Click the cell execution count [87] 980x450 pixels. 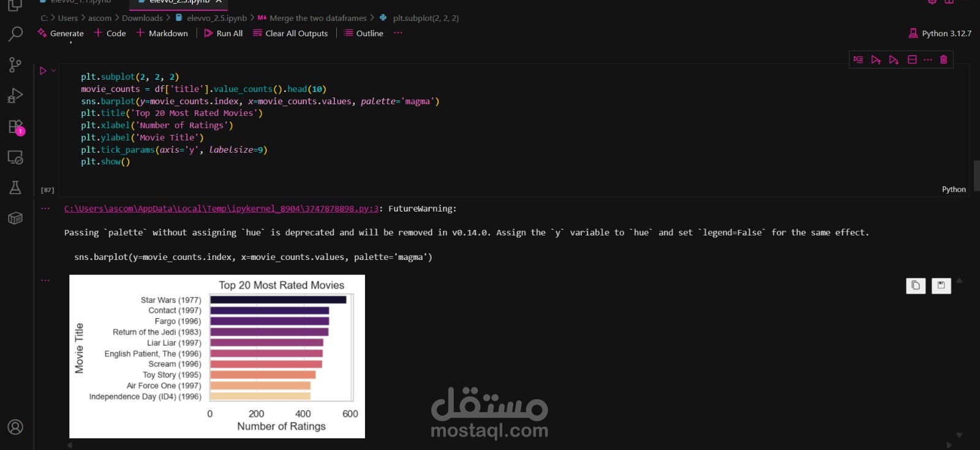[x=47, y=190]
